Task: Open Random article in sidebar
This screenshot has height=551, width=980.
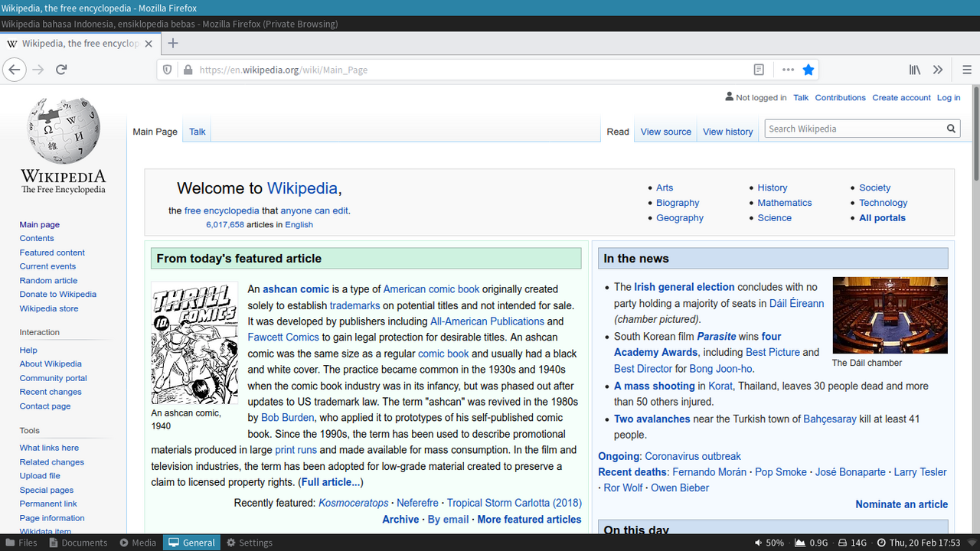Action: click(x=48, y=280)
